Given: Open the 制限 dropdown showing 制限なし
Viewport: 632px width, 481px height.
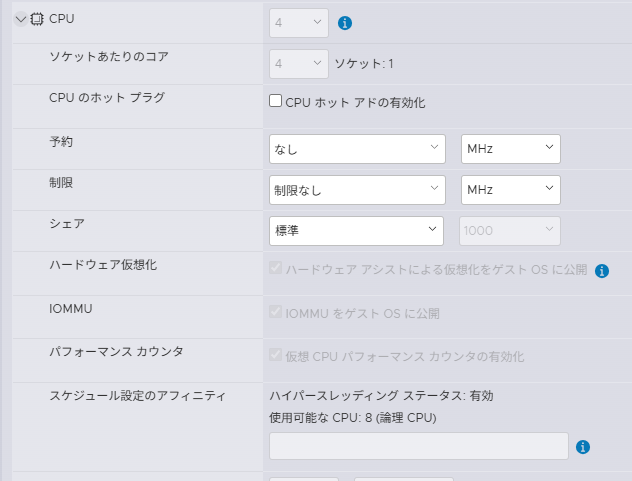Looking at the screenshot, I should (357, 189).
